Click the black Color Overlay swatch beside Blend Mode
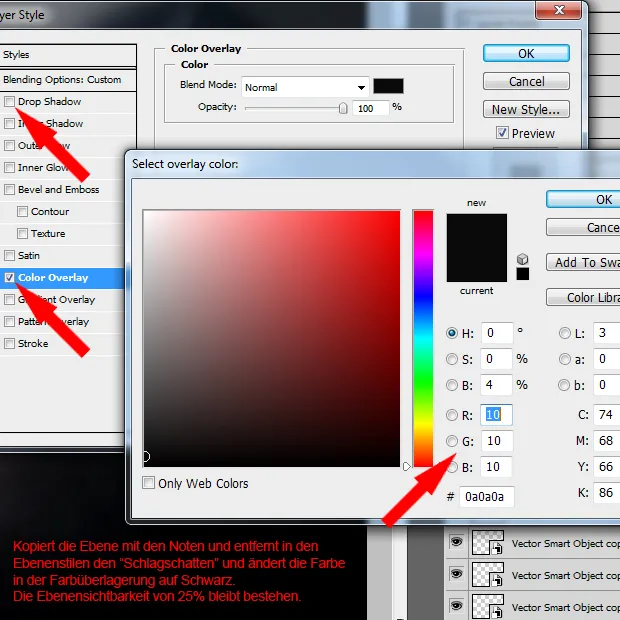Image resolution: width=620 pixels, height=620 pixels. pyautogui.click(x=388, y=87)
